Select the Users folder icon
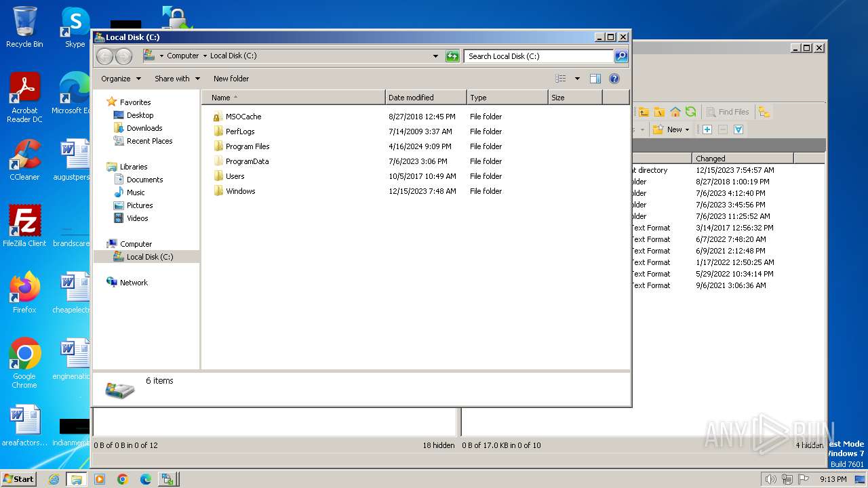 coord(218,176)
